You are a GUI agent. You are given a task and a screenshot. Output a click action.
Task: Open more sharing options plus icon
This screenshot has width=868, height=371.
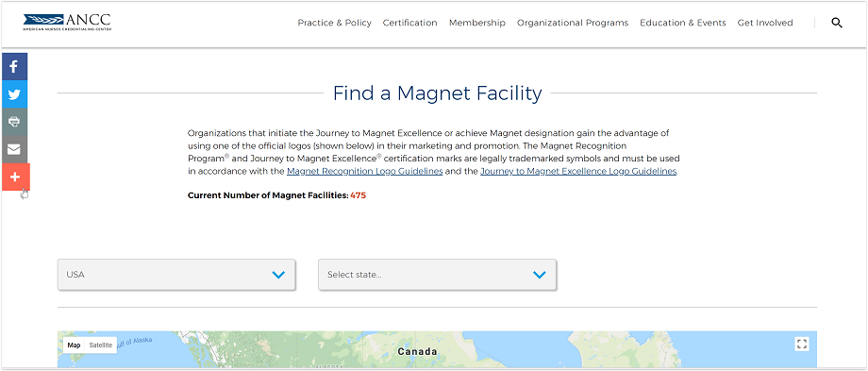pos(15,177)
